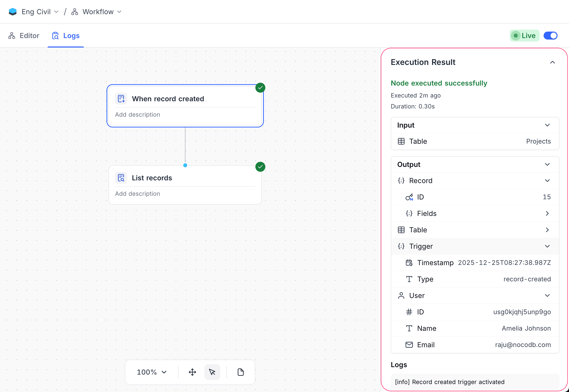Collapse the Trigger section
Screen dimensions: 569x392
[547, 246]
